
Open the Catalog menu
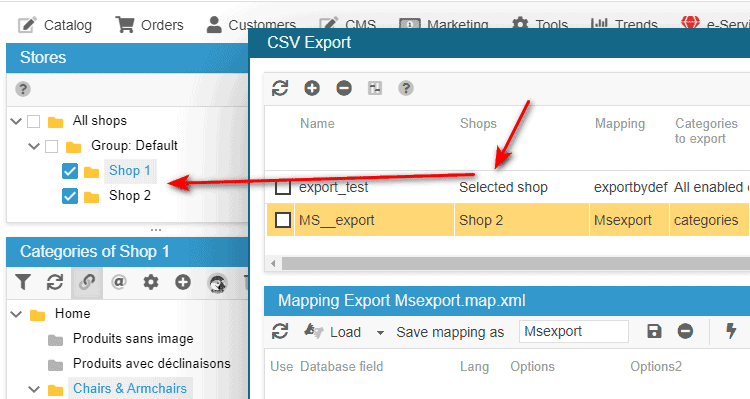55,25
